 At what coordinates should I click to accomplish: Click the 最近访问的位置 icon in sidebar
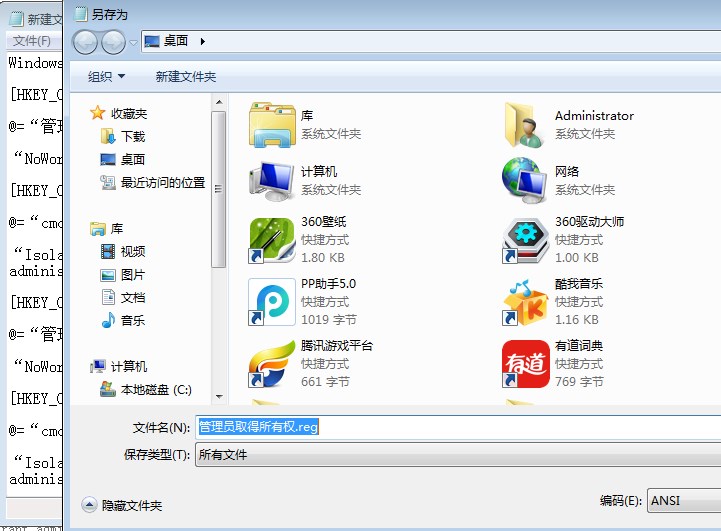click(108, 183)
